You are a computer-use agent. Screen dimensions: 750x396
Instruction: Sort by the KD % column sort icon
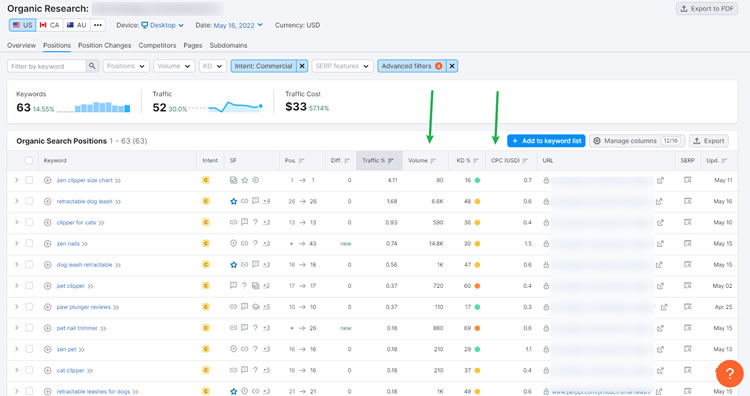[x=475, y=161]
